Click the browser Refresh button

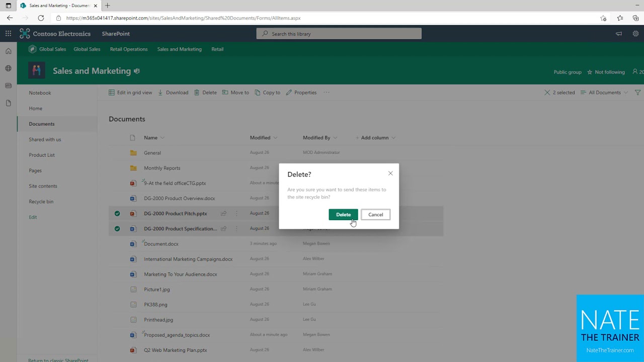coord(41,18)
